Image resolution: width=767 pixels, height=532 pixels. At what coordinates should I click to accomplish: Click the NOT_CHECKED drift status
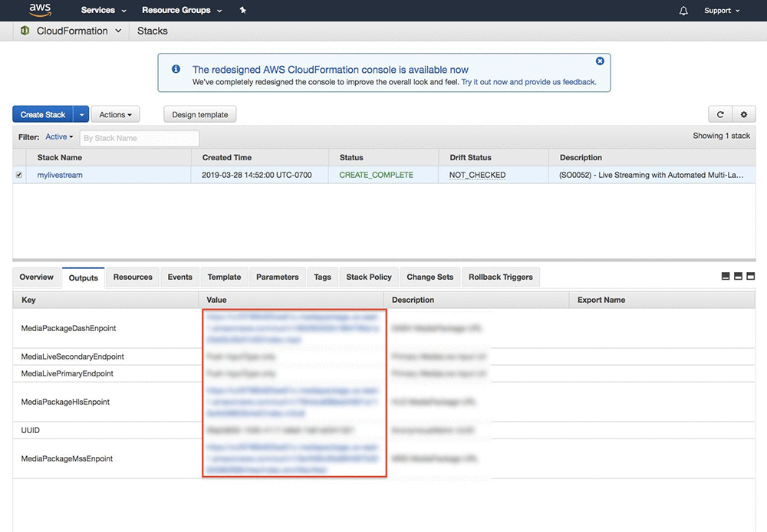tap(477, 175)
